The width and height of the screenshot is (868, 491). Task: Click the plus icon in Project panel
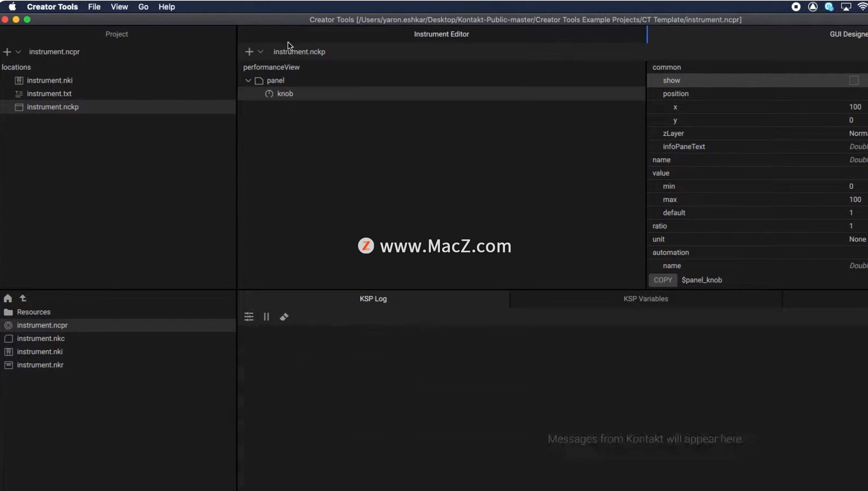(7, 52)
